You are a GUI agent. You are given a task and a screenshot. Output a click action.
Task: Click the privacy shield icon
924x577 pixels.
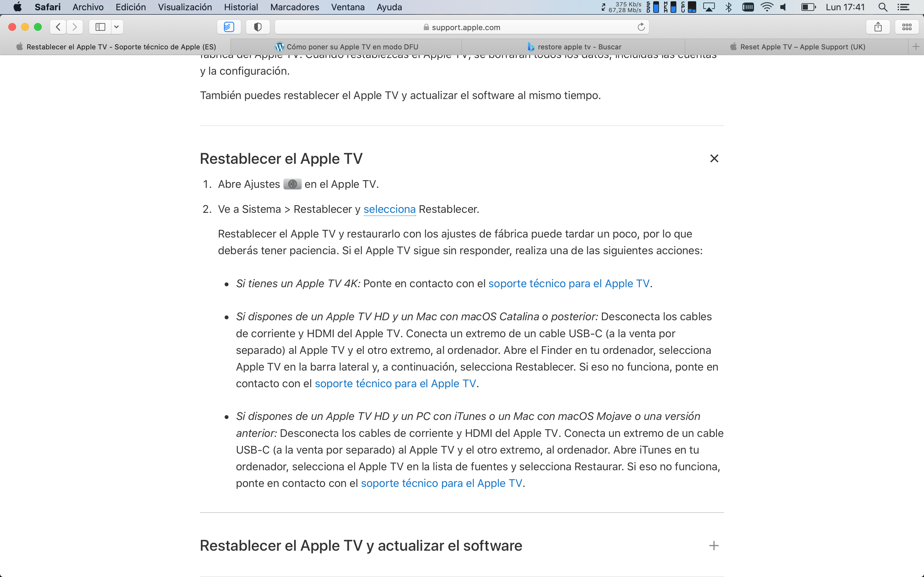[258, 27]
